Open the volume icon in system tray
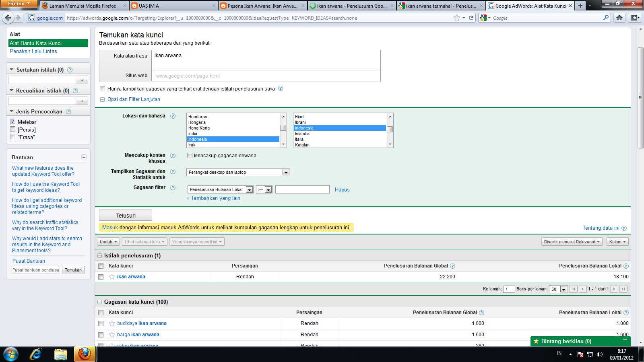The height and width of the screenshot is (362, 644). click(600, 354)
